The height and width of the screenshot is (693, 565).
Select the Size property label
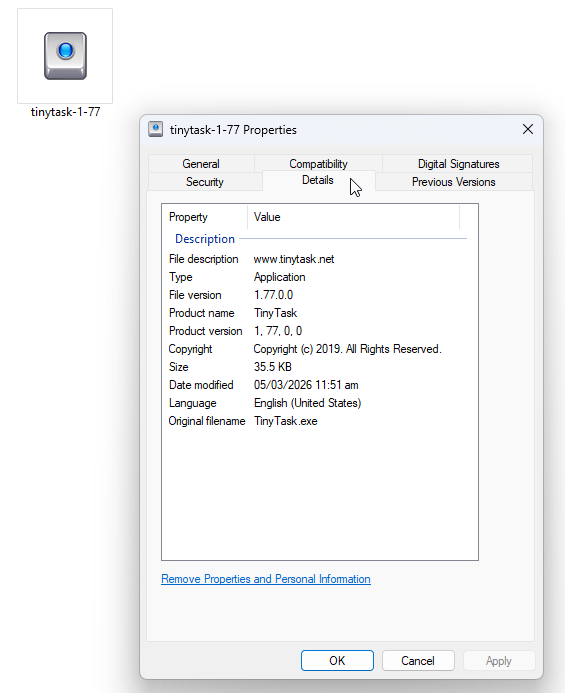pos(179,367)
